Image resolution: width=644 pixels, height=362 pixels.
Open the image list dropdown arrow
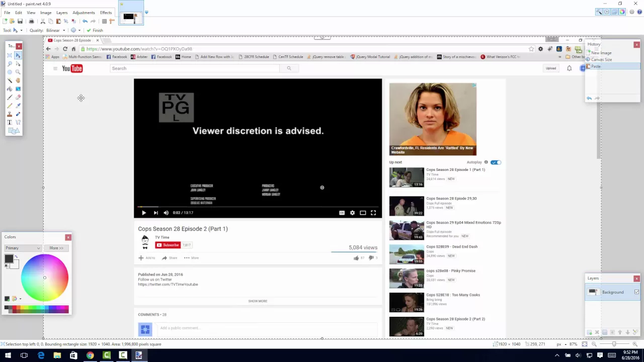coord(146,12)
